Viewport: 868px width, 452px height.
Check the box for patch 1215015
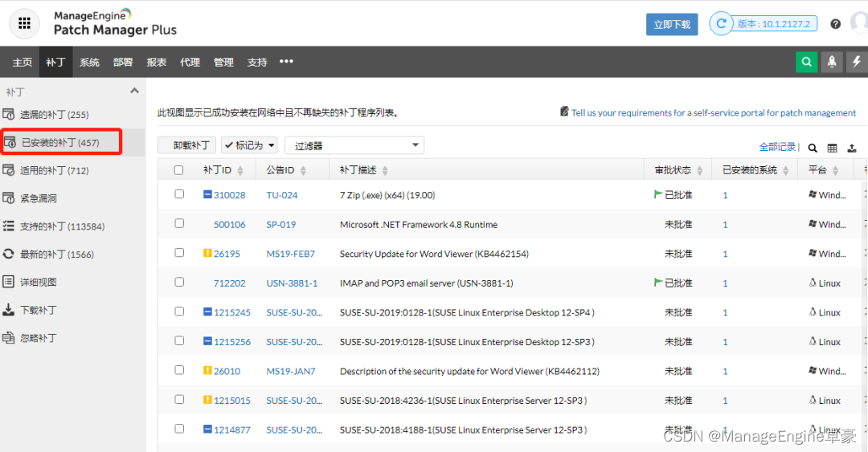(179, 399)
